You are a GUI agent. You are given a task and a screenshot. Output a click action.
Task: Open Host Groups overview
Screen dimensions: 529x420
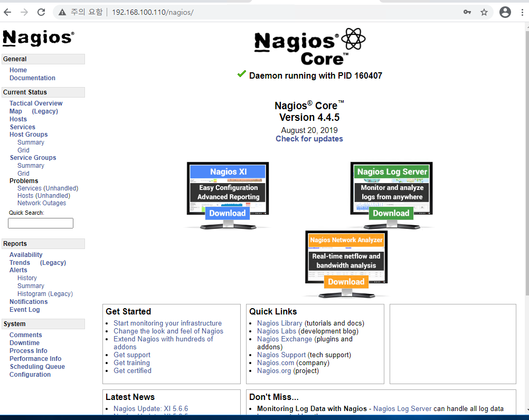tap(29, 135)
